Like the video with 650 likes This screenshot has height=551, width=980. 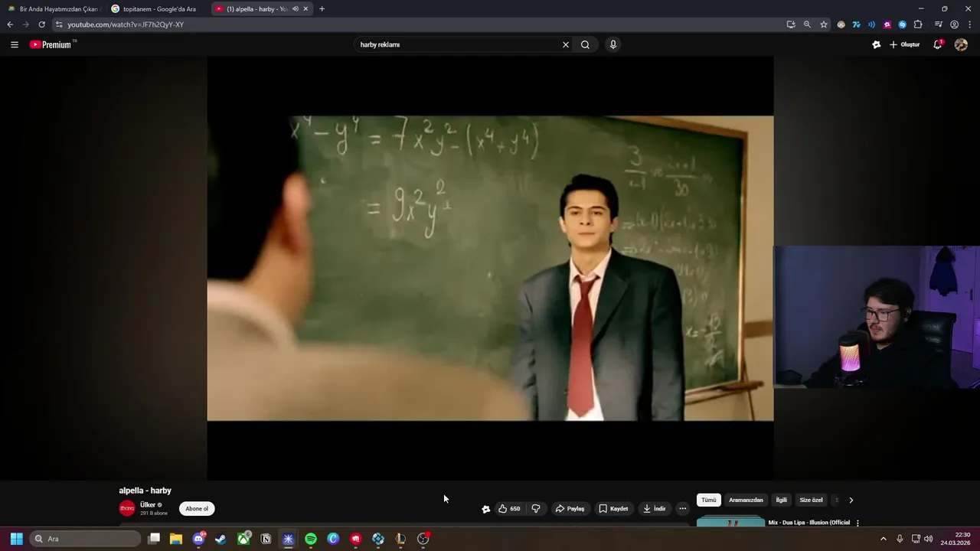(x=509, y=509)
